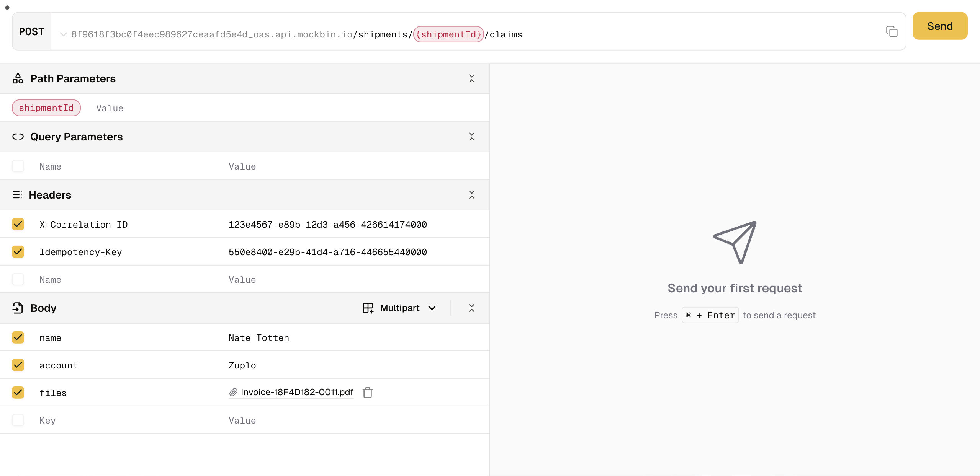Collapse the Headers section
Viewport: 980px width, 476px height.
(x=472, y=195)
